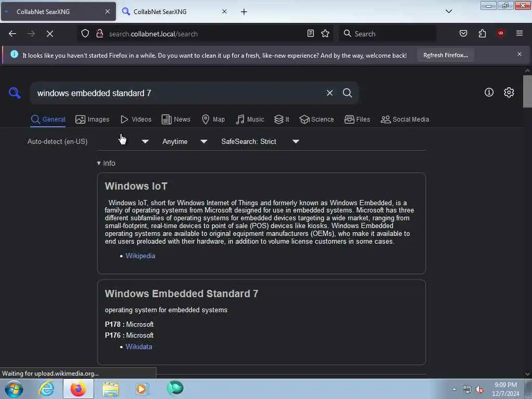Screen dimensions: 532x399
Task: Open the SafeSearch: Strict dropdown
Action: 260,141
